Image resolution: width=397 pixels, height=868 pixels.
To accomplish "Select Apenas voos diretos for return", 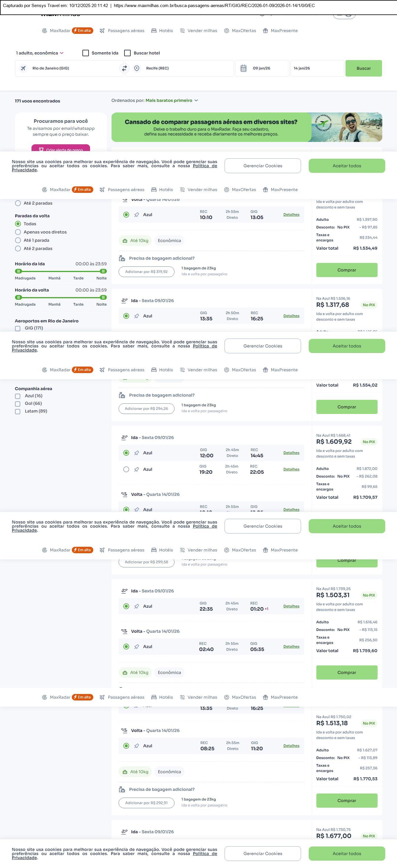I will tap(18, 232).
